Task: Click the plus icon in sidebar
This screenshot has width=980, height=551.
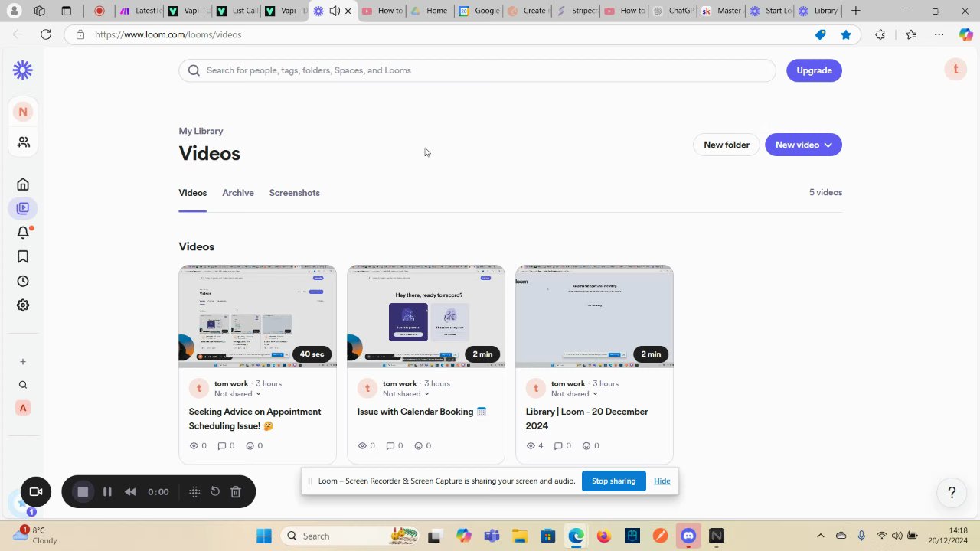Action: click(x=23, y=361)
